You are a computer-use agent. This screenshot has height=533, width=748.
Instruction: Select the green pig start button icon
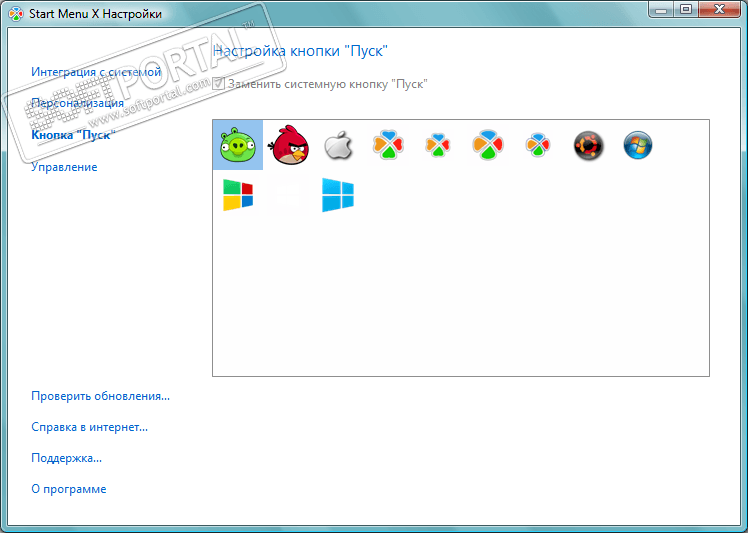click(238, 145)
